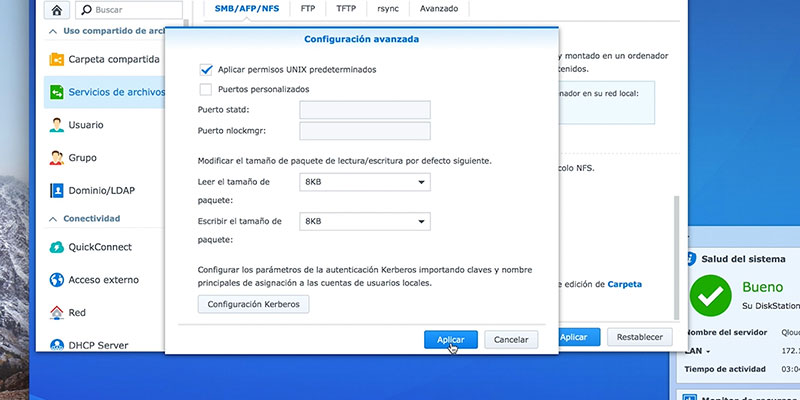Switch to the FTP tab
Screen dimensions: 800x400
[308, 9]
